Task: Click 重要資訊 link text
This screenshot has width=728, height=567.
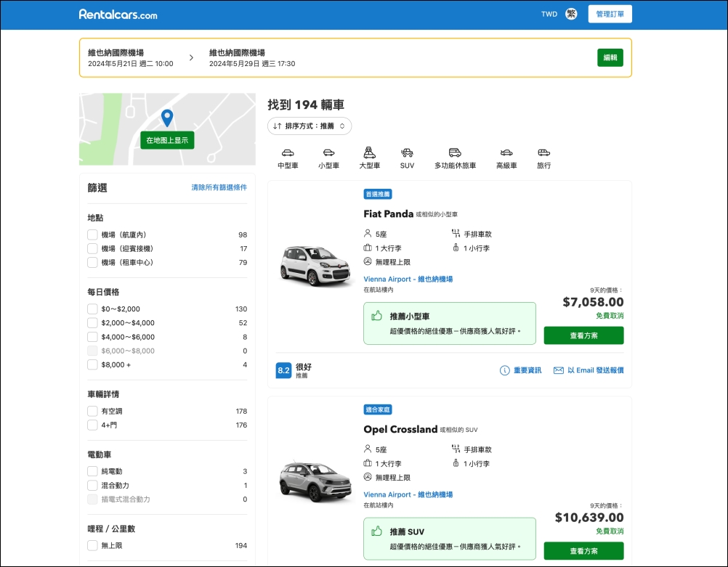Action: point(527,370)
